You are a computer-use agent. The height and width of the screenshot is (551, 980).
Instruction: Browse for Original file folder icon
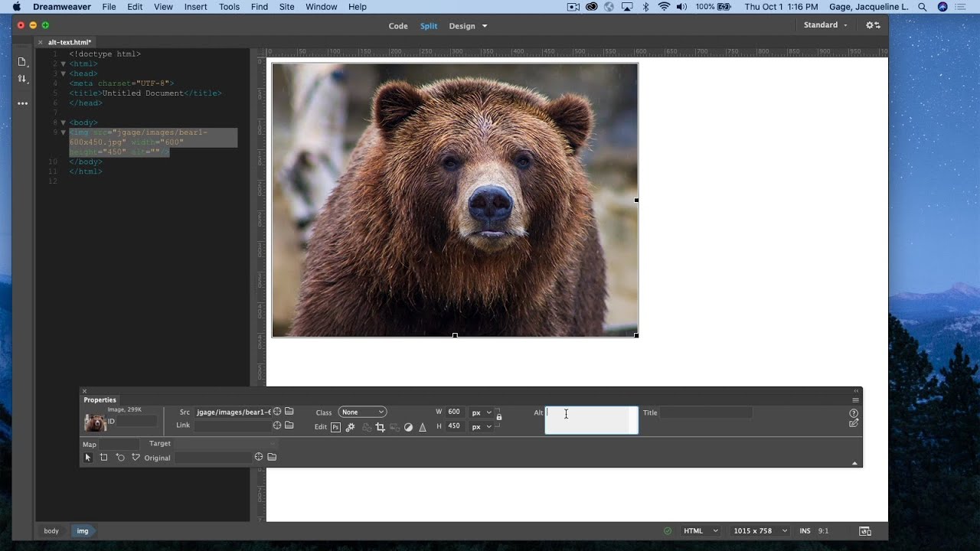[x=271, y=457]
